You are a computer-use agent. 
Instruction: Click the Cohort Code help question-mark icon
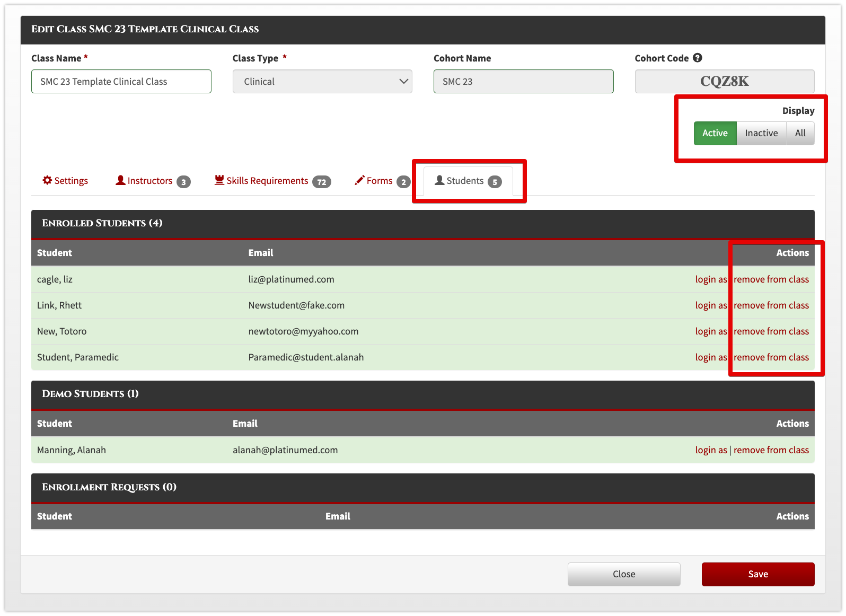698,58
